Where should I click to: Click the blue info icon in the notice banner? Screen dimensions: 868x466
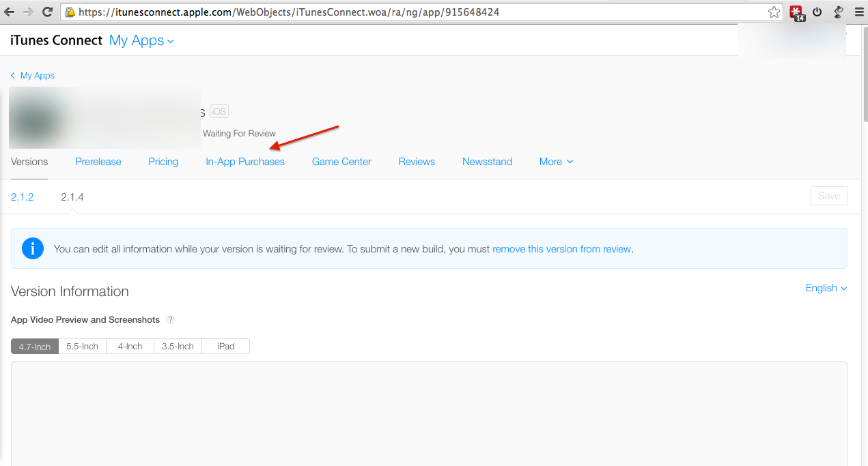33,248
